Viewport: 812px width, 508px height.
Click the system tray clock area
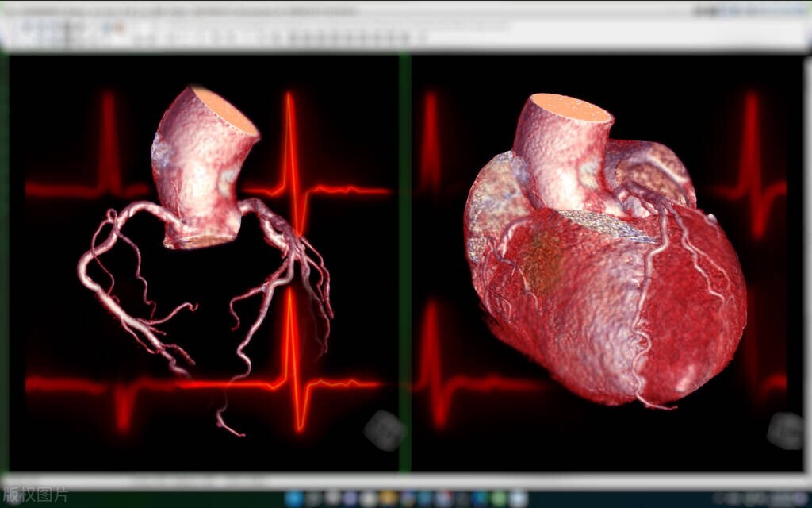[761, 498]
